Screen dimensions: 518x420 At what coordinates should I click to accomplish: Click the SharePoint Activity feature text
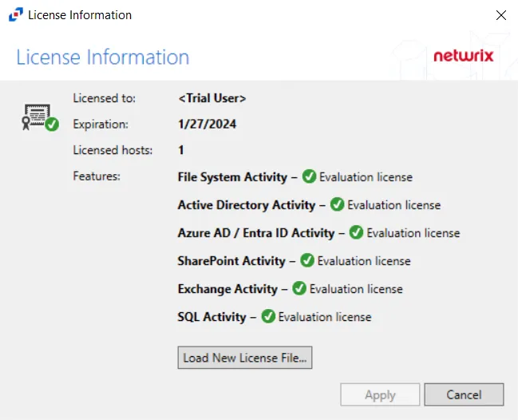[x=231, y=261]
